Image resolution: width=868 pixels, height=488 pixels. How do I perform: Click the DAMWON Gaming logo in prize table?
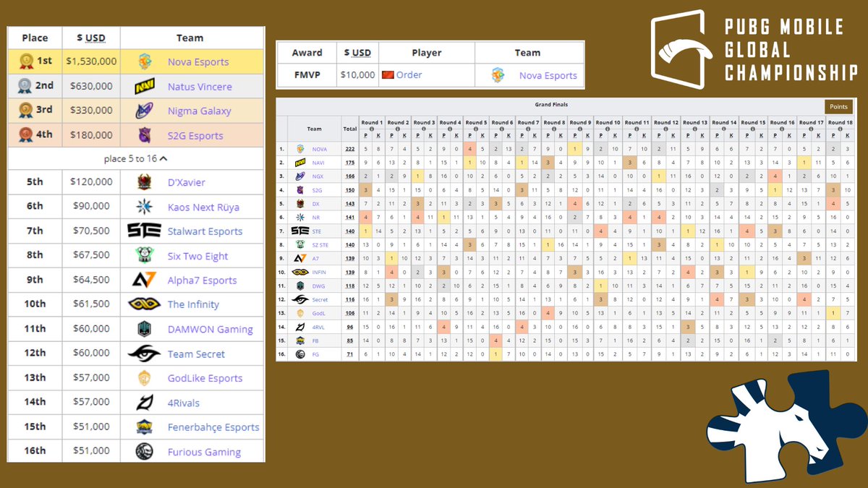[x=145, y=329]
